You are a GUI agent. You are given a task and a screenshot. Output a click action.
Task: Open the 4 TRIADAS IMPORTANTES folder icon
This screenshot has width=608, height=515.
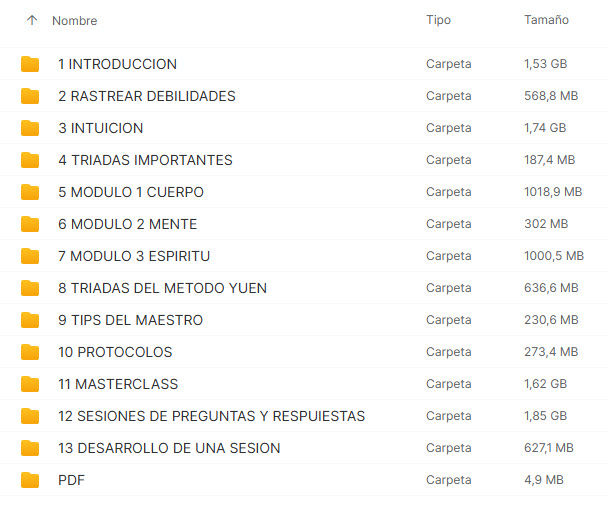(x=30, y=160)
